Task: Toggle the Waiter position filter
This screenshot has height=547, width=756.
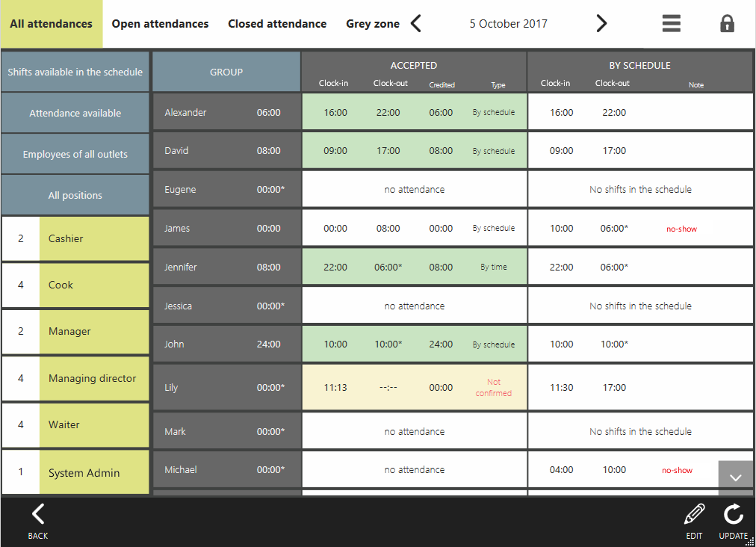Action: tap(75, 424)
